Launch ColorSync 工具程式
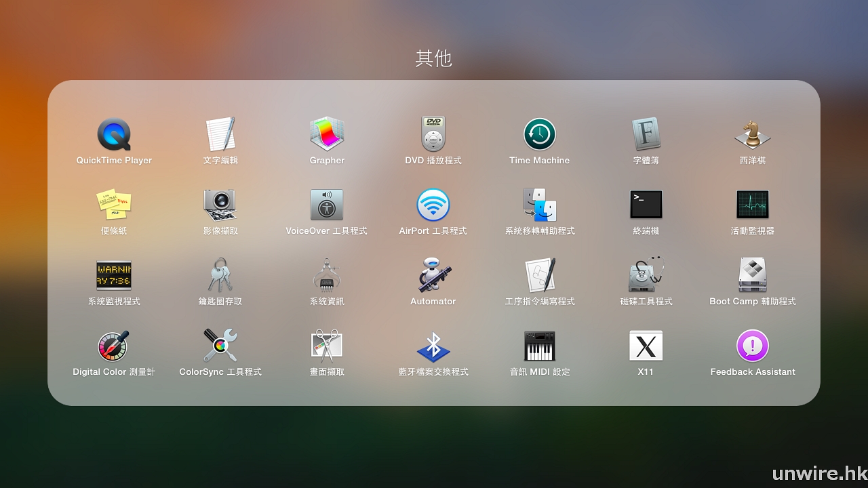The width and height of the screenshot is (868, 488). click(220, 346)
